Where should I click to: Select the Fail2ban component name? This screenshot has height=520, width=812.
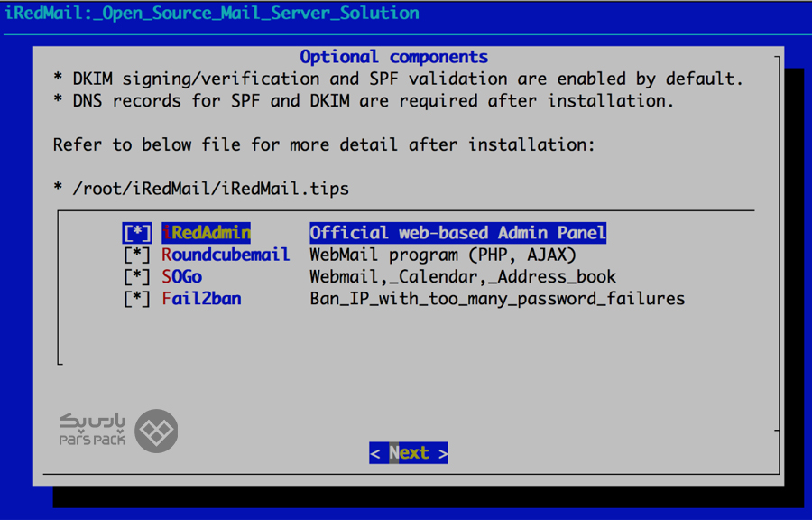coord(201,299)
